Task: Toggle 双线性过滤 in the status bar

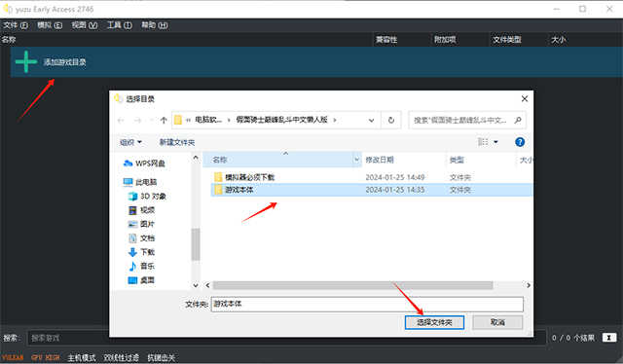Action: 121,357
